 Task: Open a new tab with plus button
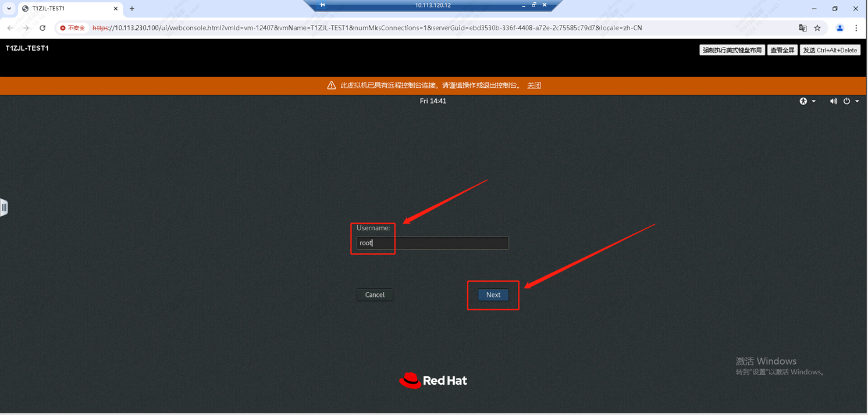pos(132,9)
